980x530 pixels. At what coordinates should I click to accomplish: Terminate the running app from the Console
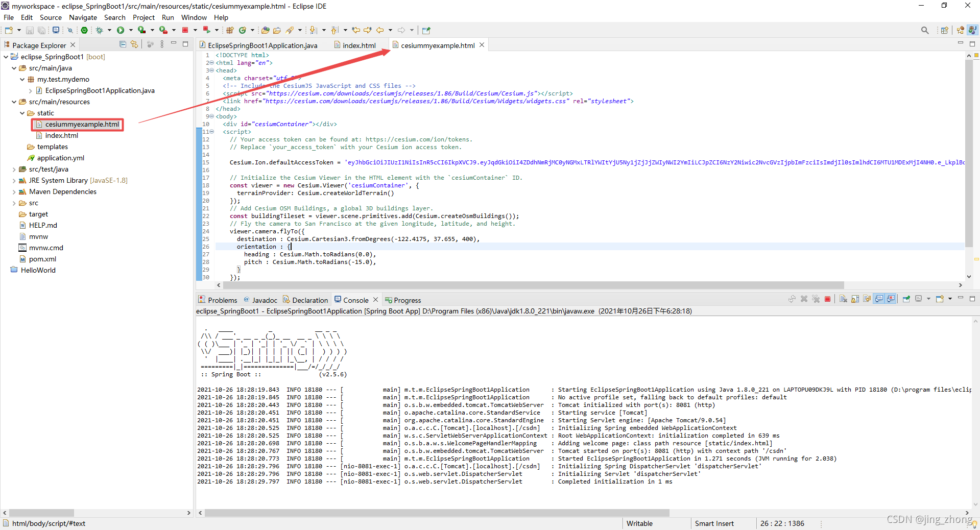point(827,299)
